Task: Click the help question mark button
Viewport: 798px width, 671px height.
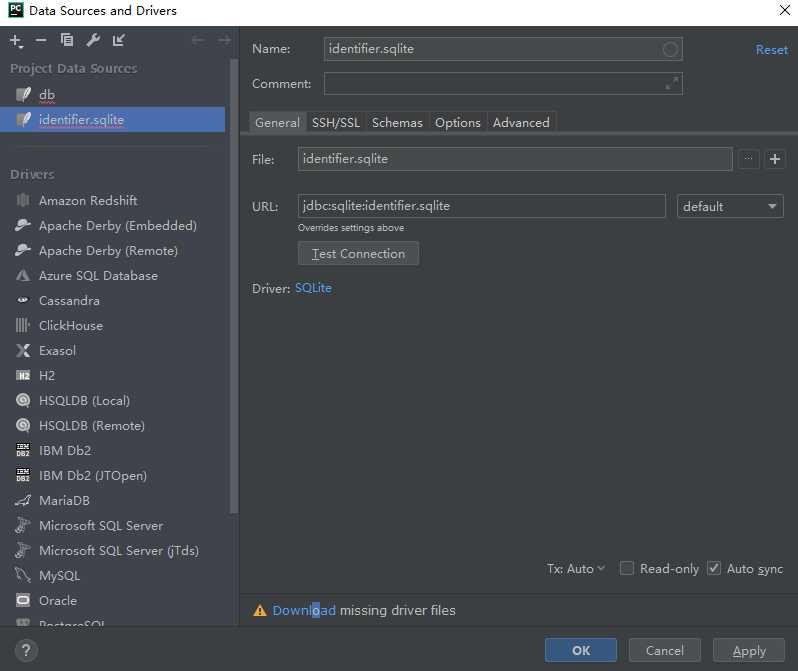Action: [26, 650]
